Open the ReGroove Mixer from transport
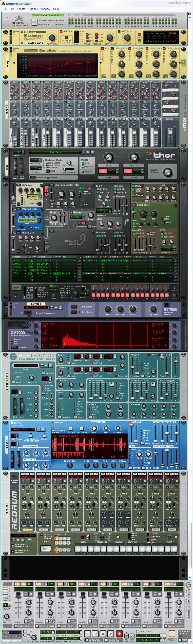The height and width of the screenshot is (644, 193). click(x=172, y=633)
